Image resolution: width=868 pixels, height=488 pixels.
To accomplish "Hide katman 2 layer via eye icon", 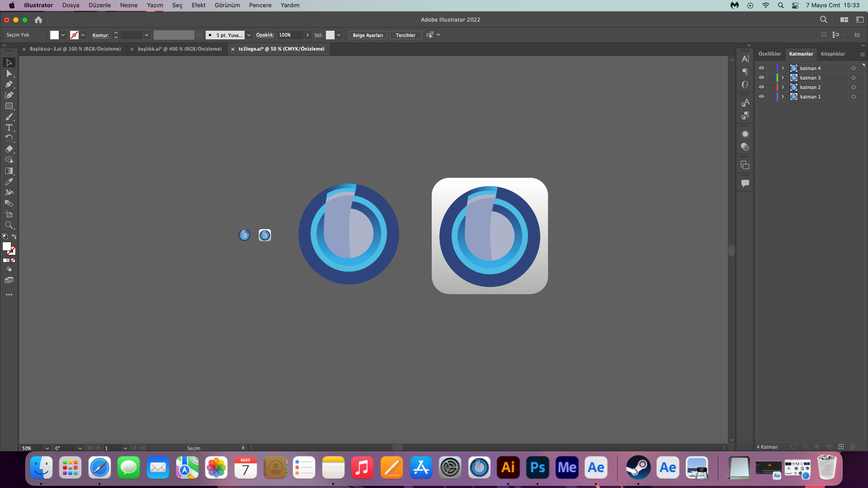I will [761, 87].
